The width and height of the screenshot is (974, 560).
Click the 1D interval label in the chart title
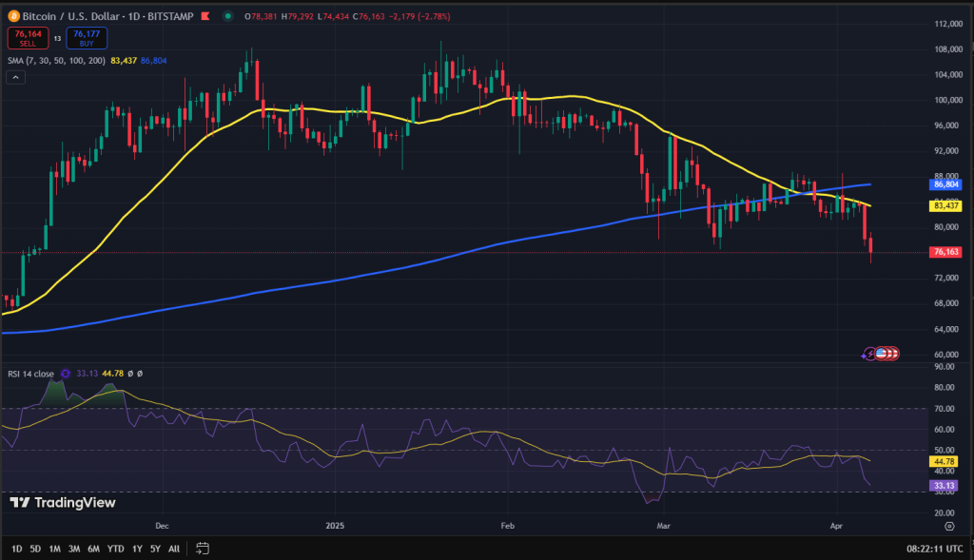(133, 16)
